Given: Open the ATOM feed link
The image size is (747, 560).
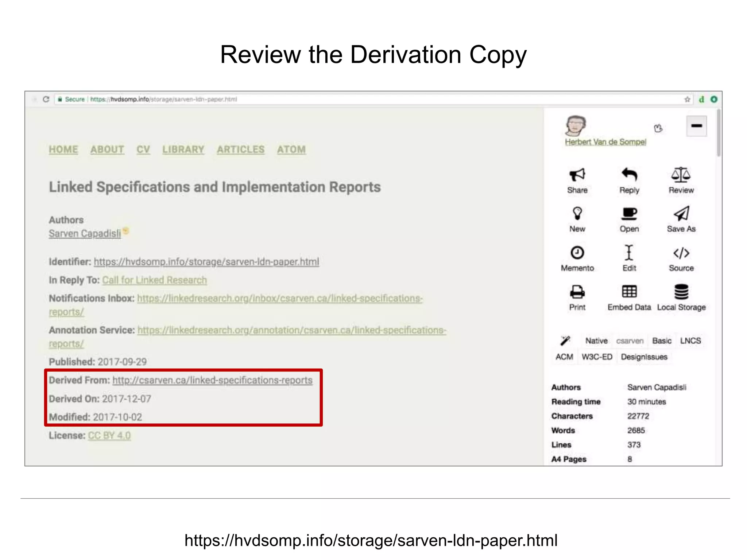Looking at the screenshot, I should [291, 149].
